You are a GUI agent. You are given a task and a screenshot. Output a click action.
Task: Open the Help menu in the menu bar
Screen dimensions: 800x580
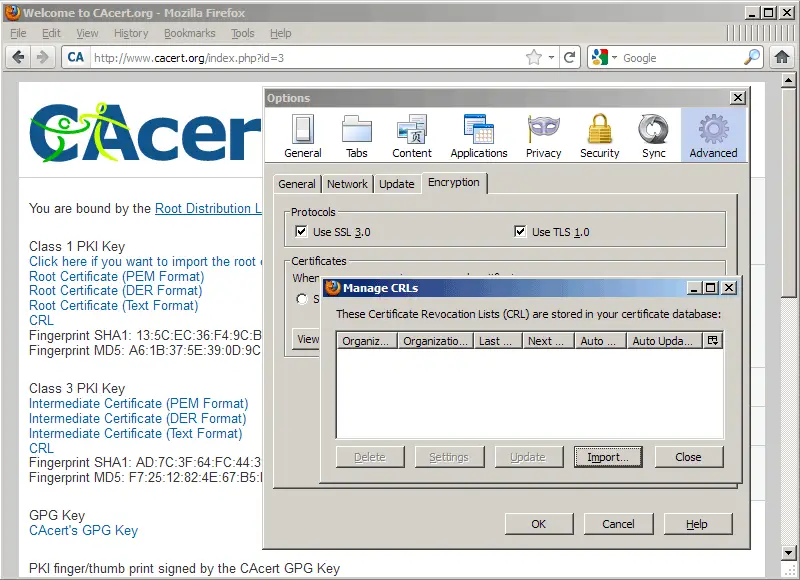(x=281, y=33)
